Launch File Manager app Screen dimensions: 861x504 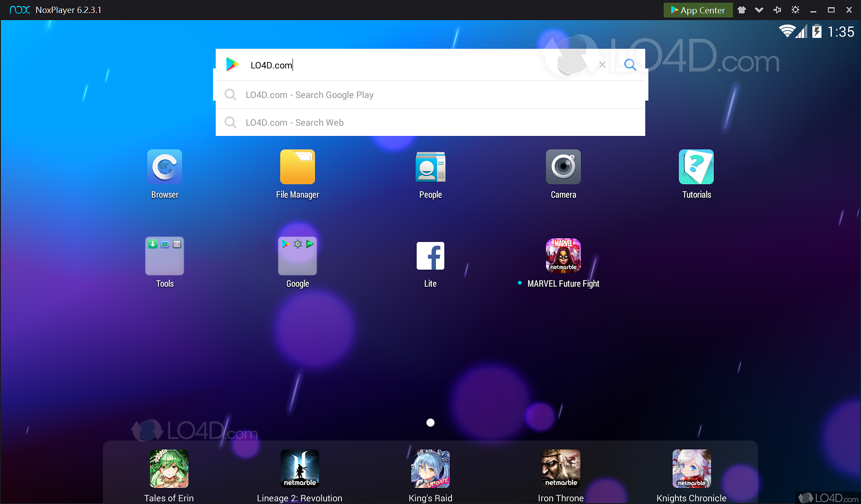(x=297, y=167)
